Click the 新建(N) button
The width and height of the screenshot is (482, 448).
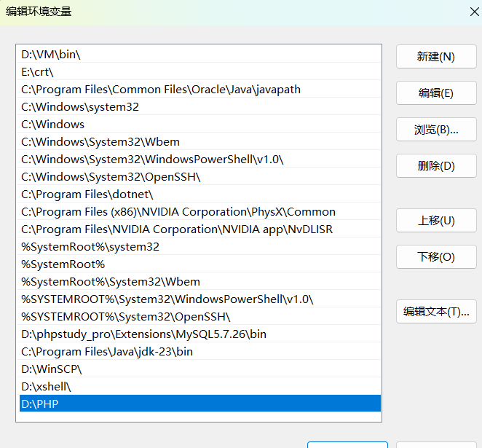coord(435,57)
